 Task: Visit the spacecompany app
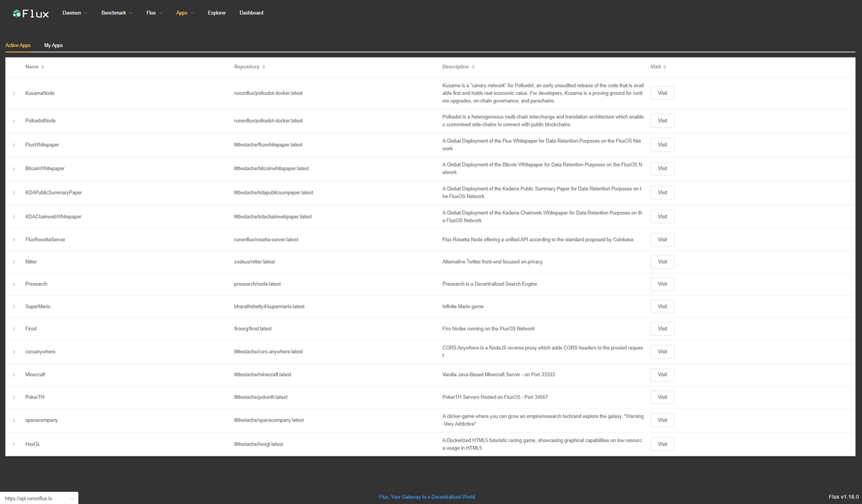click(662, 420)
